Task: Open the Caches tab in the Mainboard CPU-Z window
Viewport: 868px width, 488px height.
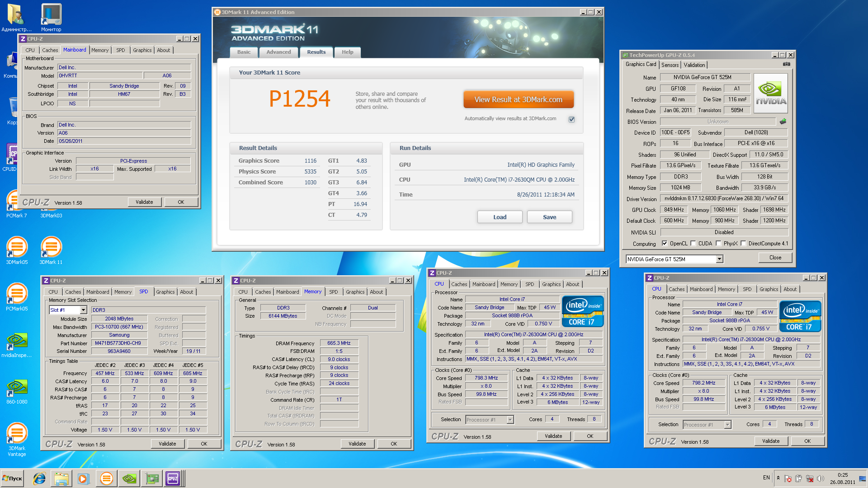Action: [50, 50]
